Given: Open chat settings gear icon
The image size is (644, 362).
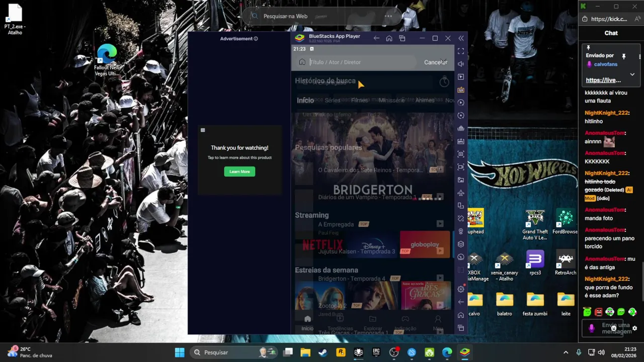Looking at the screenshot, I should (x=634, y=328).
